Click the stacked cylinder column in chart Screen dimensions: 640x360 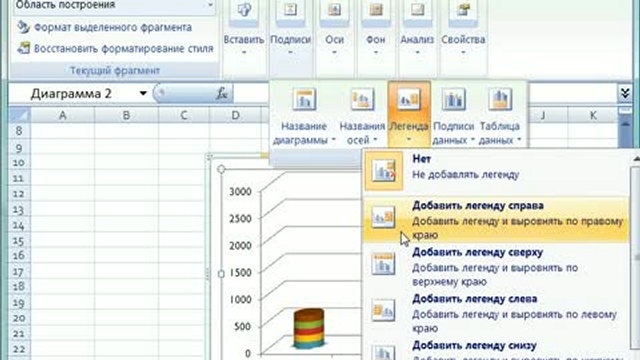(x=309, y=329)
